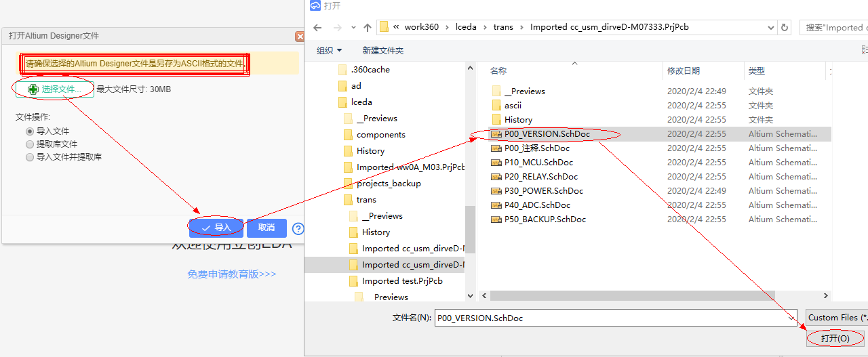This screenshot has height=357, width=868.
Task: Click the 取消 button
Action: pyautogui.click(x=267, y=228)
